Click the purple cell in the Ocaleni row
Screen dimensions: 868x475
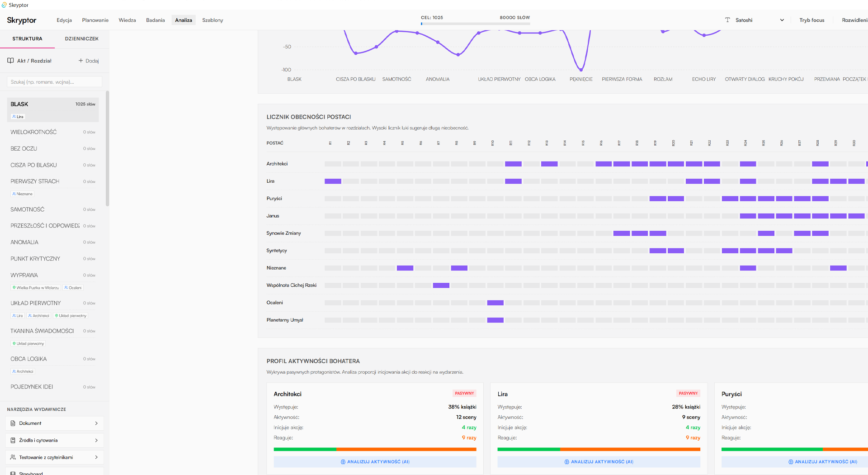click(495, 303)
